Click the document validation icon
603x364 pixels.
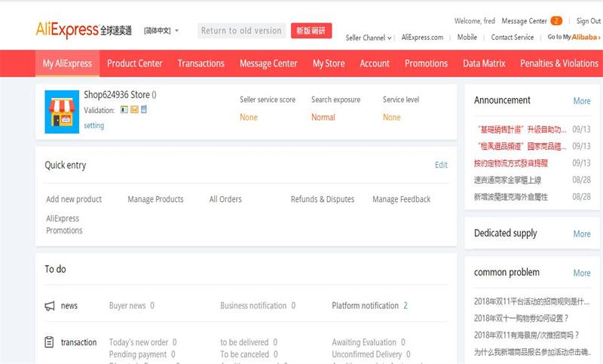tap(144, 109)
